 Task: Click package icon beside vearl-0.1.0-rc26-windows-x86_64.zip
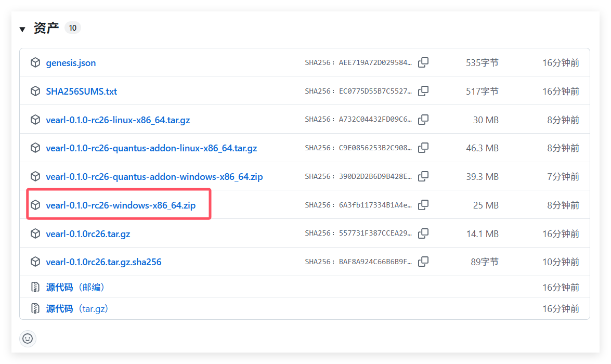[x=35, y=204]
